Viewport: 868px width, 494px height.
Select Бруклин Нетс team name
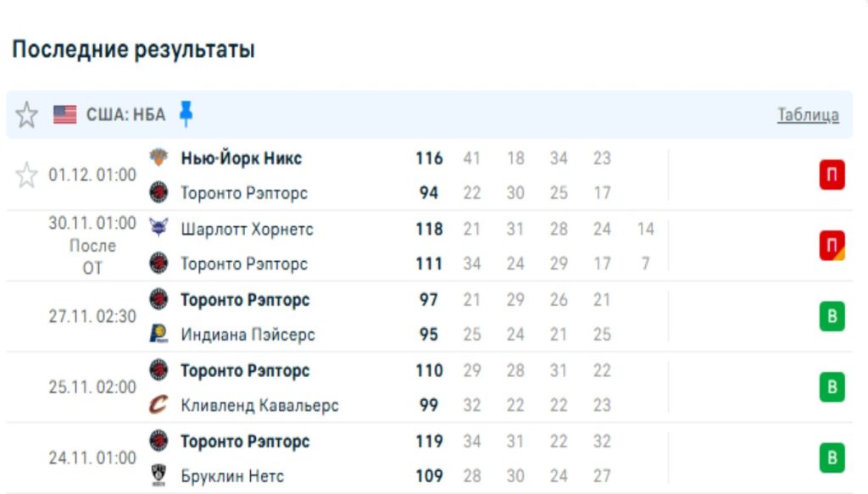click(x=232, y=476)
